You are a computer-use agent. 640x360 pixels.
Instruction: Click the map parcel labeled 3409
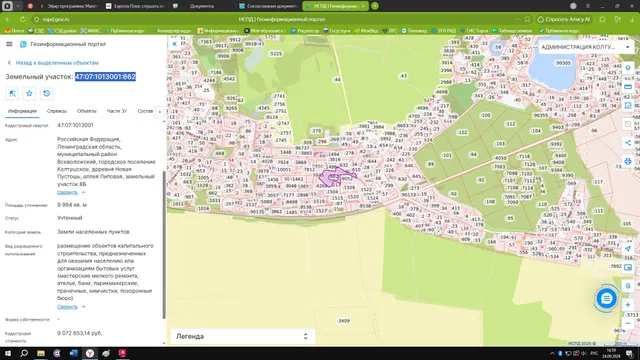coord(343,321)
